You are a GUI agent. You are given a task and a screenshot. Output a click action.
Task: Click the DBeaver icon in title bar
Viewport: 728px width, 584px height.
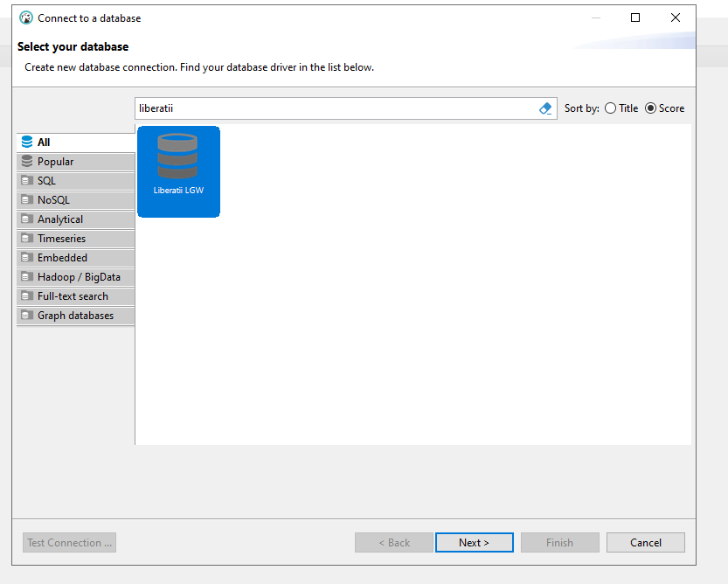pyautogui.click(x=26, y=17)
